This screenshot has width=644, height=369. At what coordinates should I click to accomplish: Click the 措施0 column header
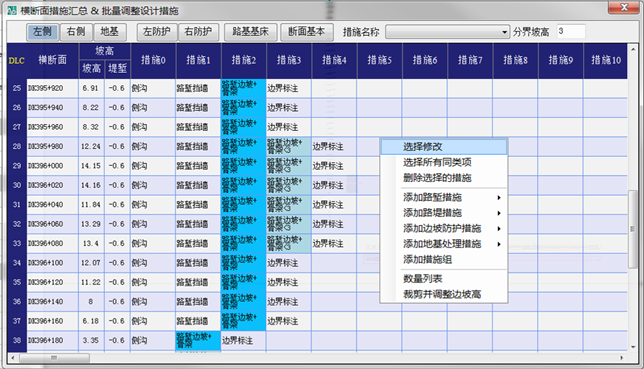153,60
